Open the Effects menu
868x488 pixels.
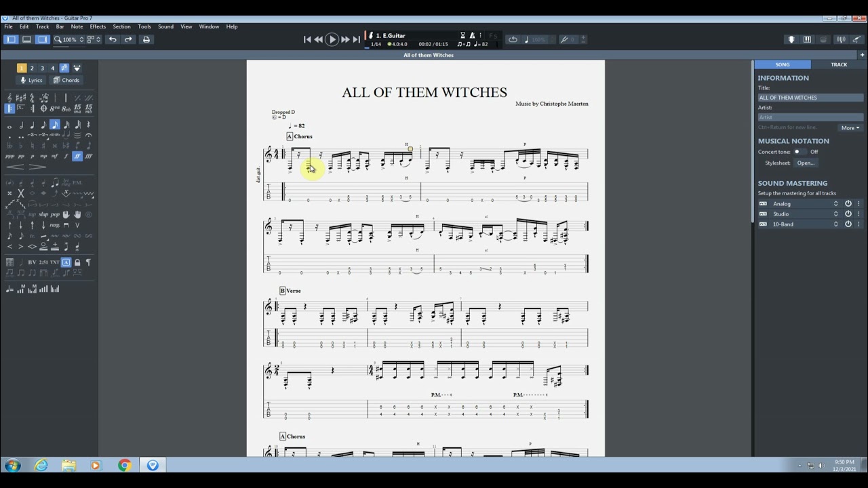pos(98,26)
